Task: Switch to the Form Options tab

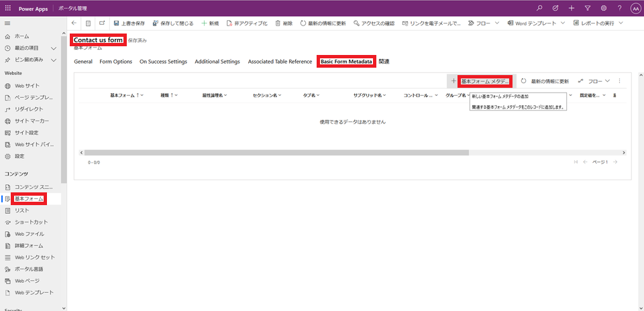Action: pyautogui.click(x=115, y=62)
